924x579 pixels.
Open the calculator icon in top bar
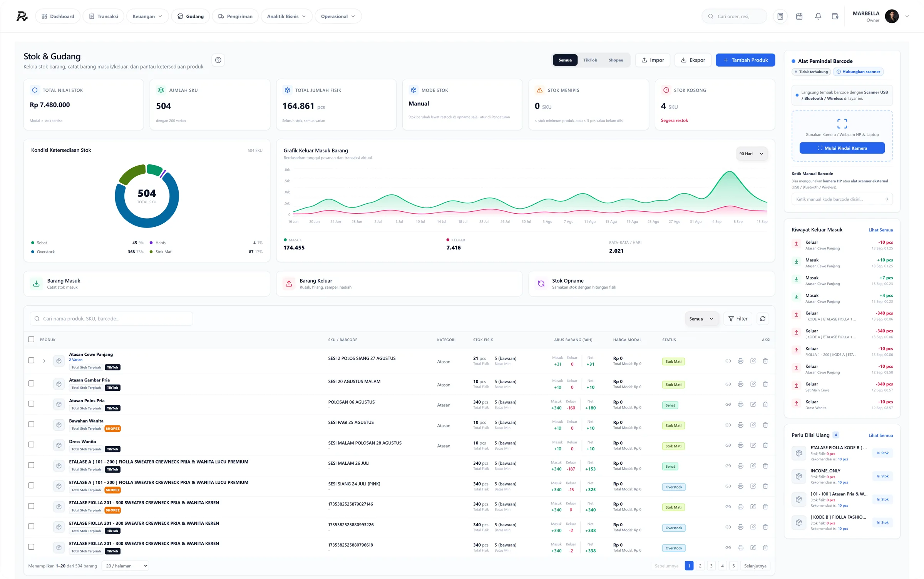(780, 16)
